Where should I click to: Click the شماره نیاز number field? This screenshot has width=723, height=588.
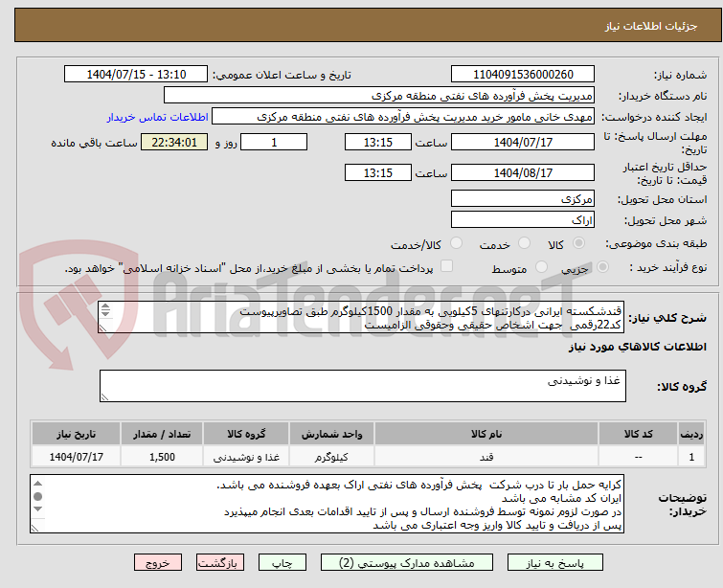tap(523, 75)
